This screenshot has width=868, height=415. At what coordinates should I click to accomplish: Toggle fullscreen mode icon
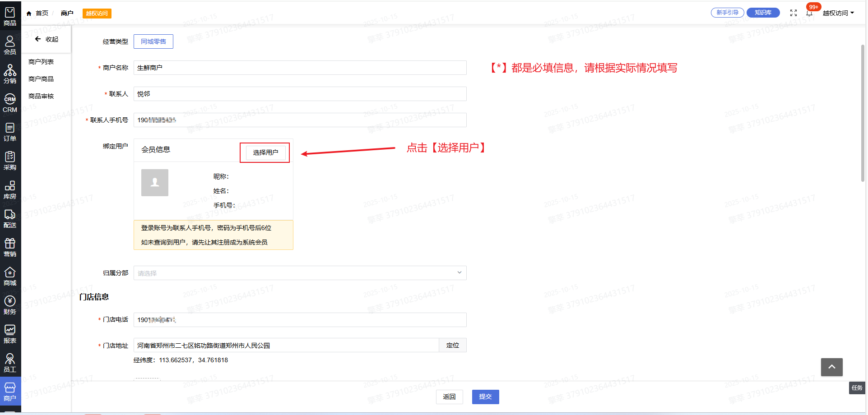[794, 13]
